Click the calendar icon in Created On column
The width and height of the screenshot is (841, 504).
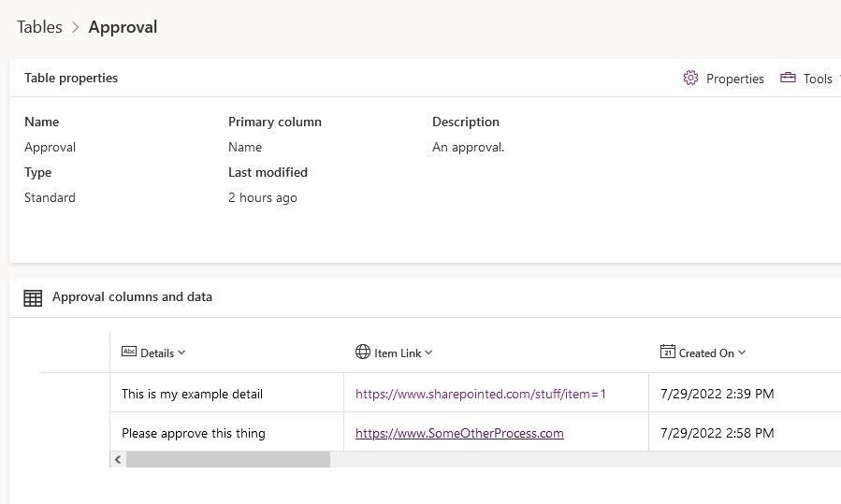pyautogui.click(x=667, y=352)
